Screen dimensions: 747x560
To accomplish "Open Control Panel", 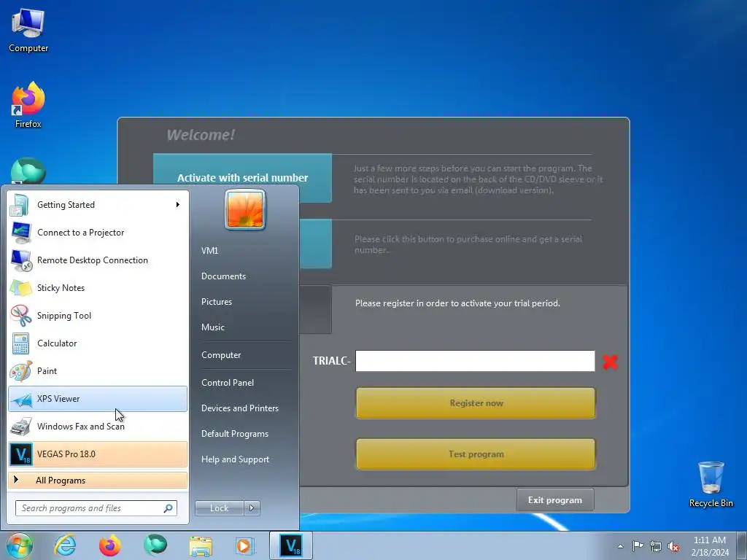I will tap(228, 383).
